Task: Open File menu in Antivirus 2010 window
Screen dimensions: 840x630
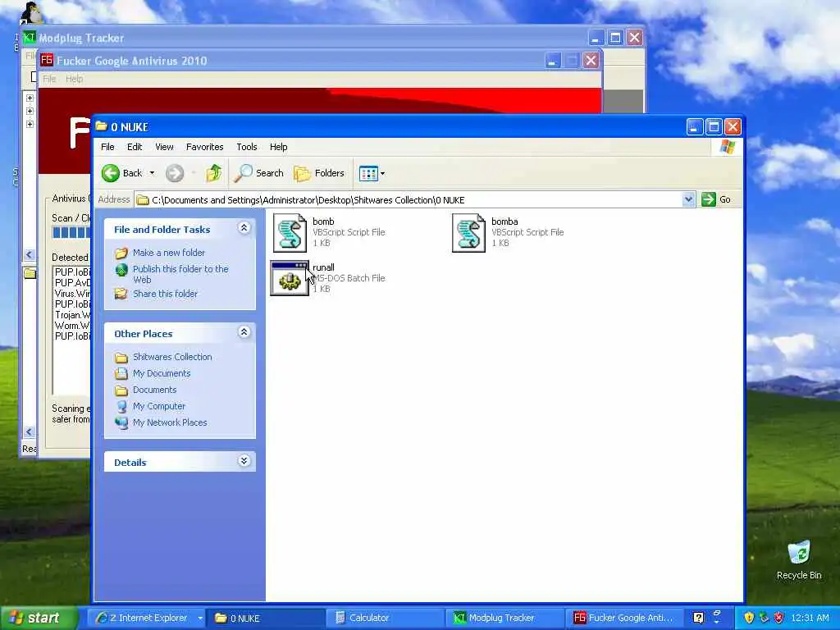Action: 49,79
